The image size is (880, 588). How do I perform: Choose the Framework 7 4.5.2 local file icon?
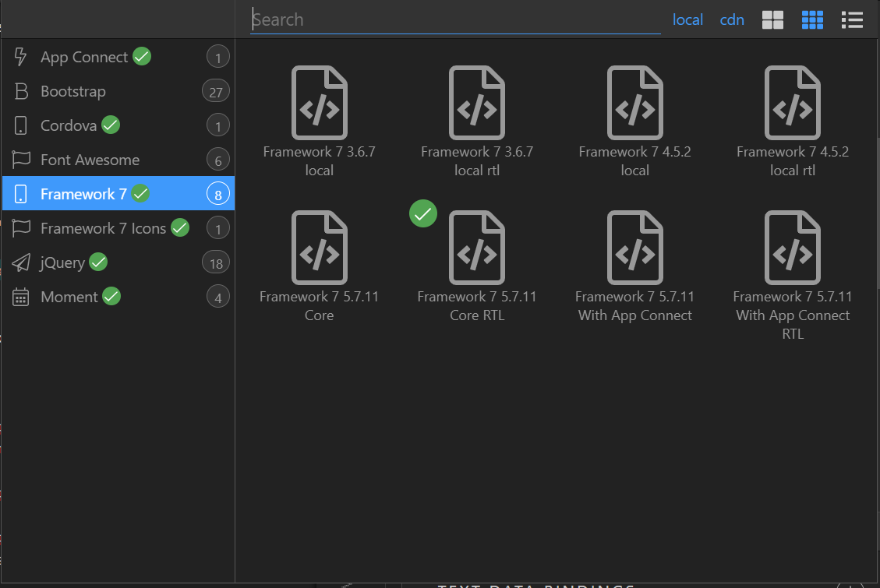coord(634,103)
